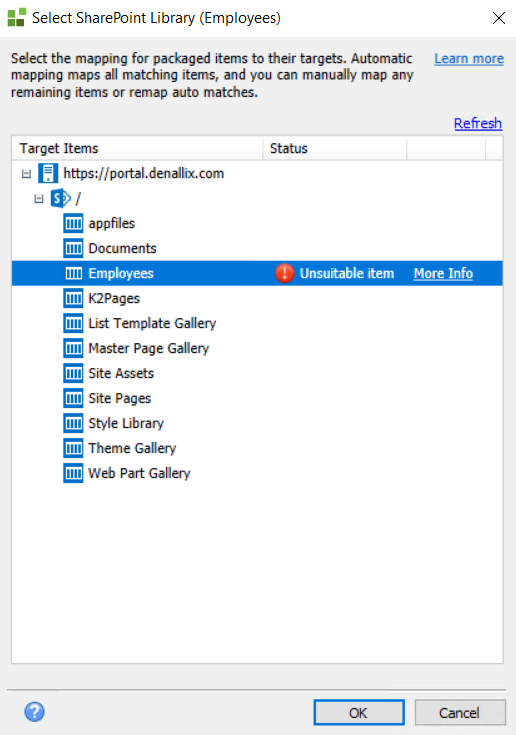Click the SharePoint site icon next to slash
The image size is (516, 735).
(60, 199)
